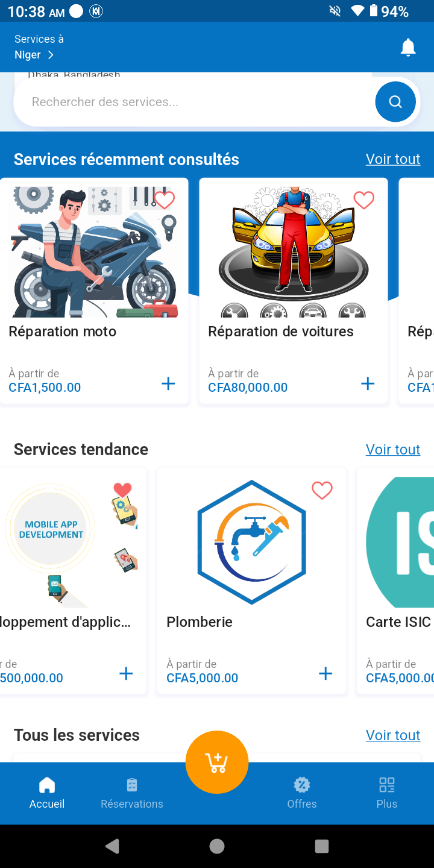Tap the blue search magnifier button

coord(395,102)
